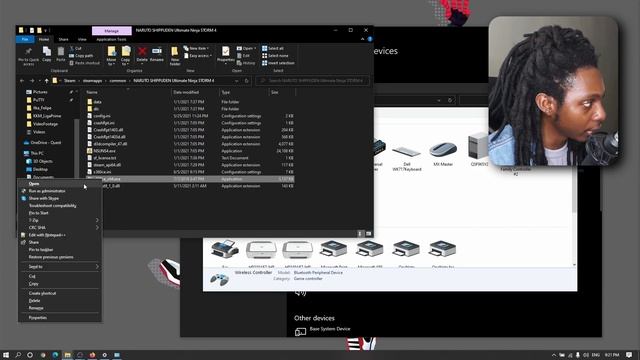Go back with the Explorer back arrow
This screenshot has height=360, width=640.
click(22, 81)
